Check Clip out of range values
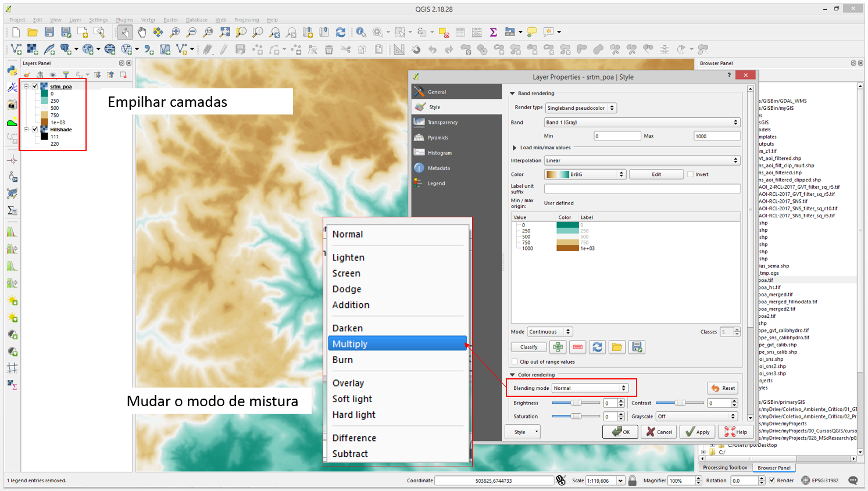The image size is (868, 491). (515, 361)
